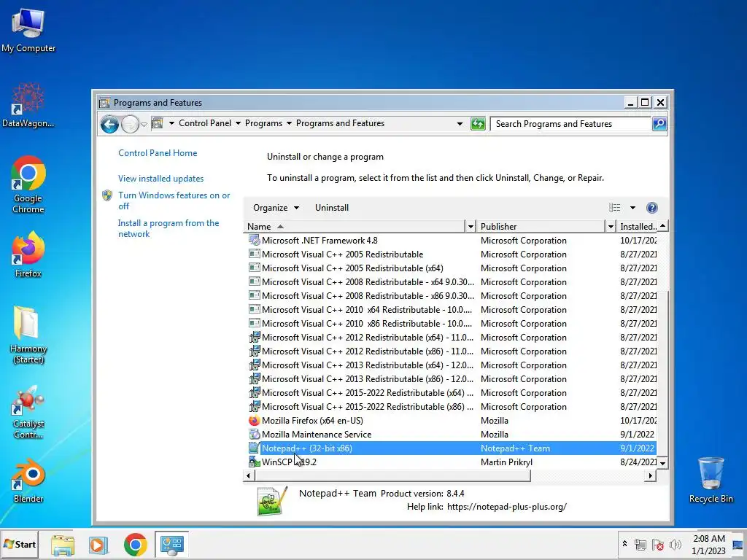Open the DataWagon desktop shortcut

28,105
